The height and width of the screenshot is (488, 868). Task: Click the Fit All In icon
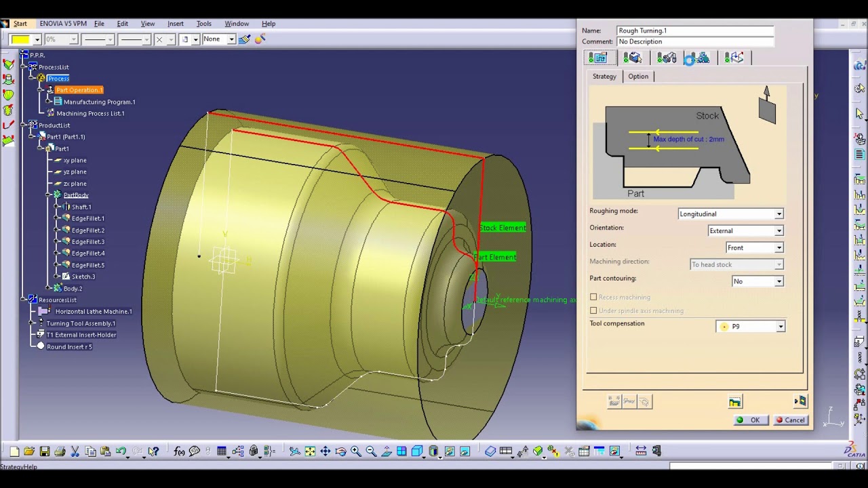(310, 451)
